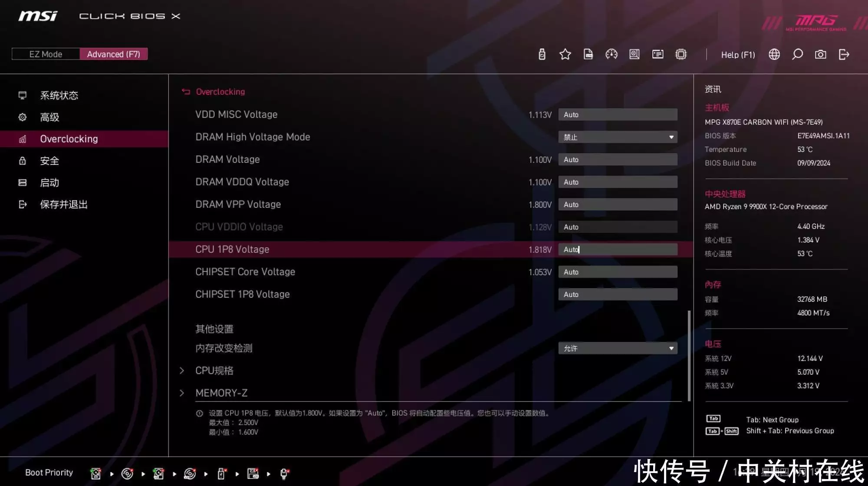Click DRAM Voltage input field
868x486 pixels.
click(618, 160)
